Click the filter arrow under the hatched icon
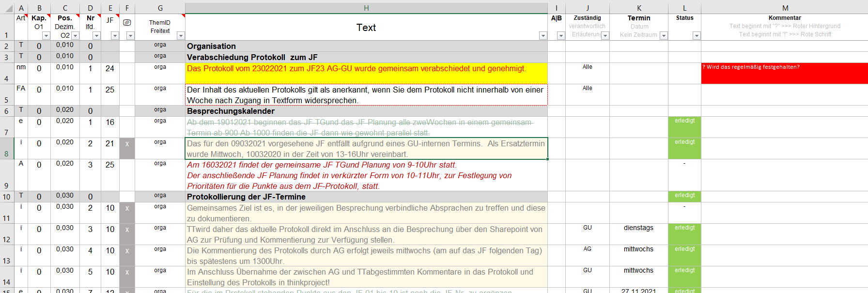868x293 pixels. click(x=130, y=36)
